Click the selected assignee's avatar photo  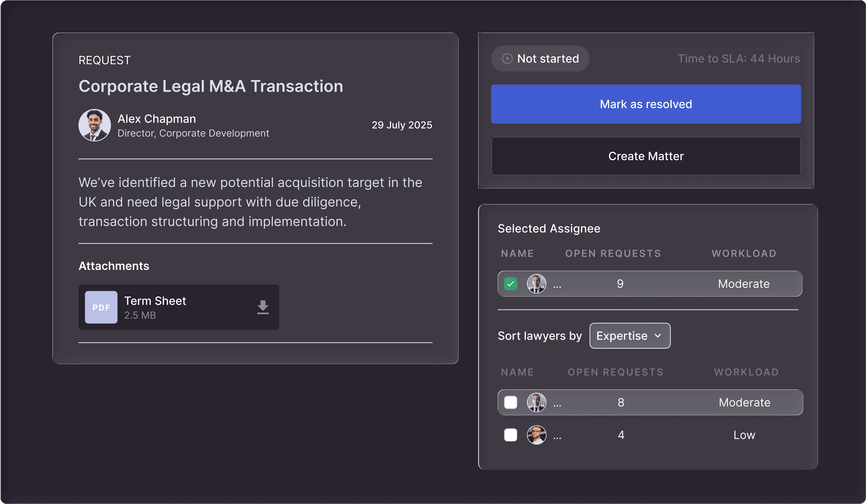pos(536,284)
